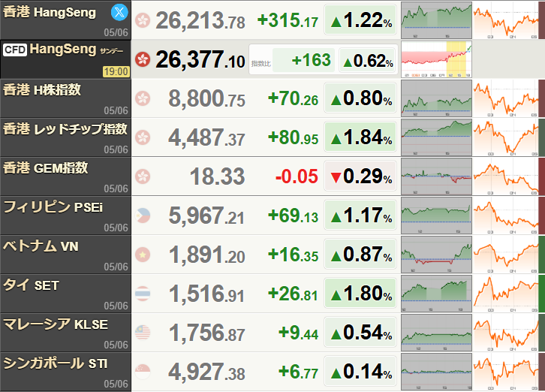Open PSEi intraday chart thumbnail

(x=437, y=216)
